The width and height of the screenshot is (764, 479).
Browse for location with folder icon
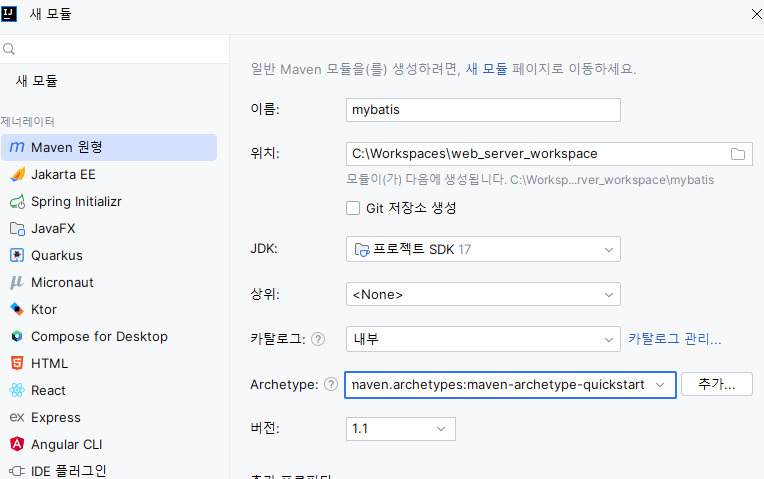[x=738, y=154]
